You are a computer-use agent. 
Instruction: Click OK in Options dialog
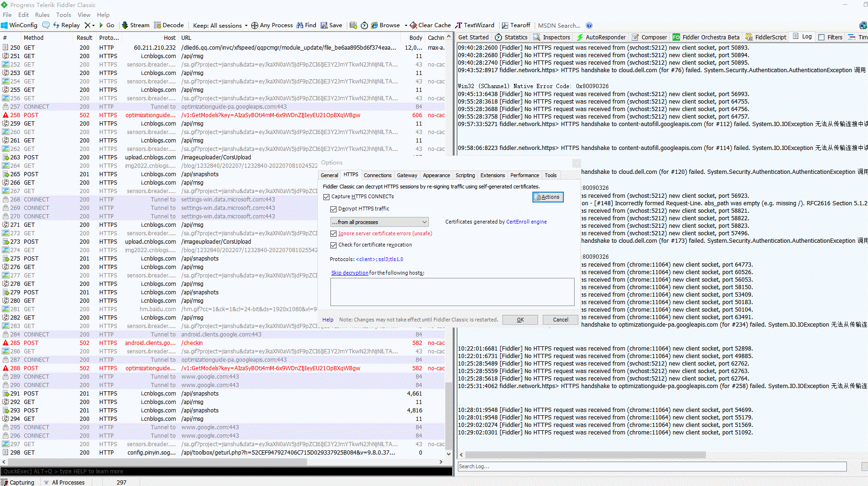point(520,320)
